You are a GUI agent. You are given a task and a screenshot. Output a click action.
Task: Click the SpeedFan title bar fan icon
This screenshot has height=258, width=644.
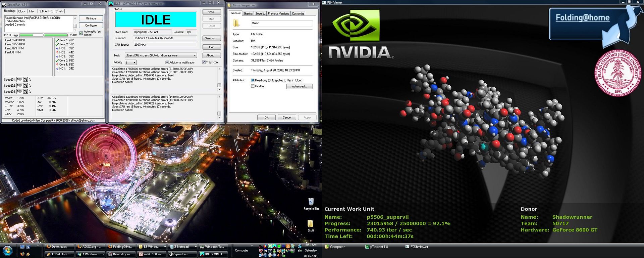coord(4,4)
